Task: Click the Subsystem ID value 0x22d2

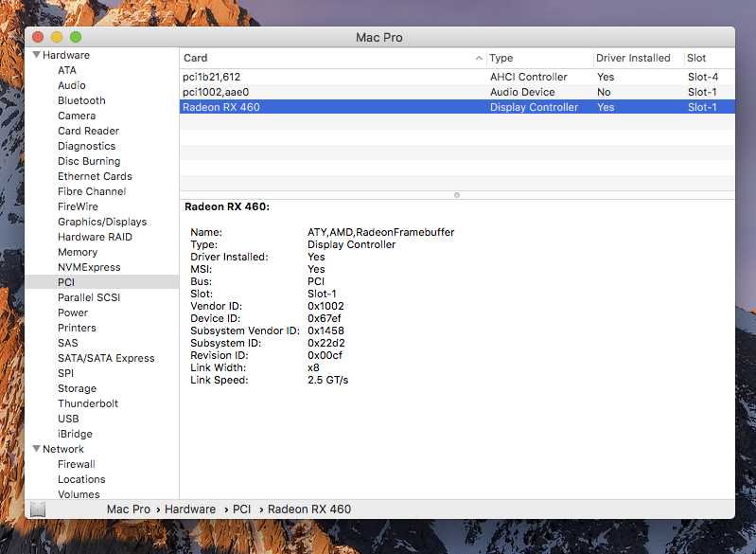Action: (x=325, y=343)
